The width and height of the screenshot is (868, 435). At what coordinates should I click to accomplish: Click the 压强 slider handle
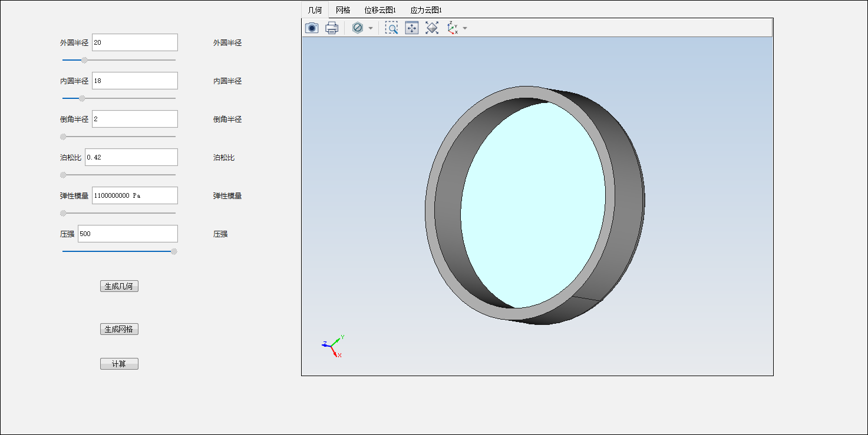(174, 251)
